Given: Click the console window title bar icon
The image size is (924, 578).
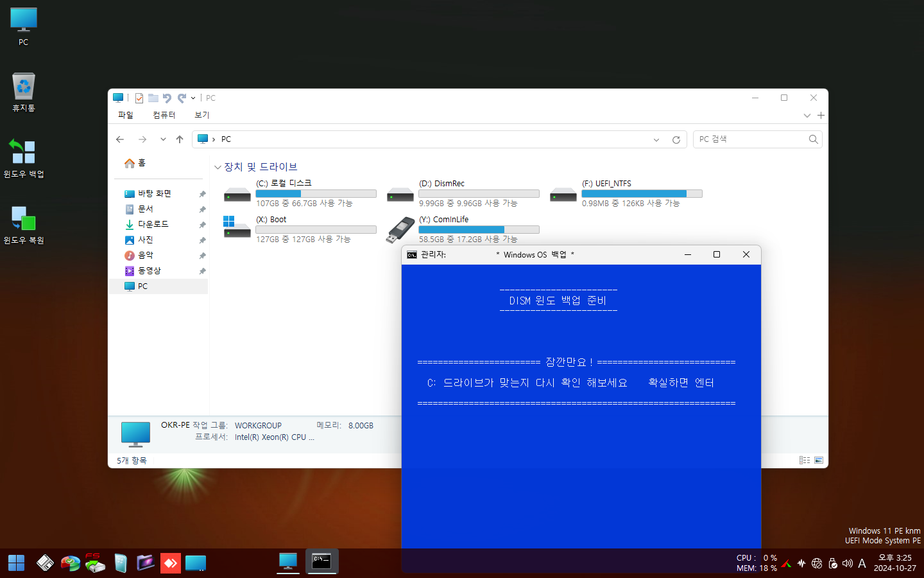Looking at the screenshot, I should point(412,255).
